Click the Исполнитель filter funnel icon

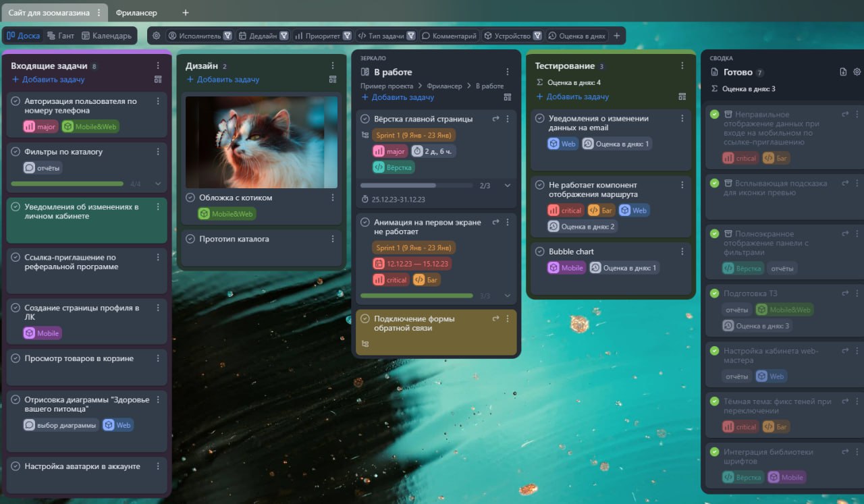tap(227, 36)
